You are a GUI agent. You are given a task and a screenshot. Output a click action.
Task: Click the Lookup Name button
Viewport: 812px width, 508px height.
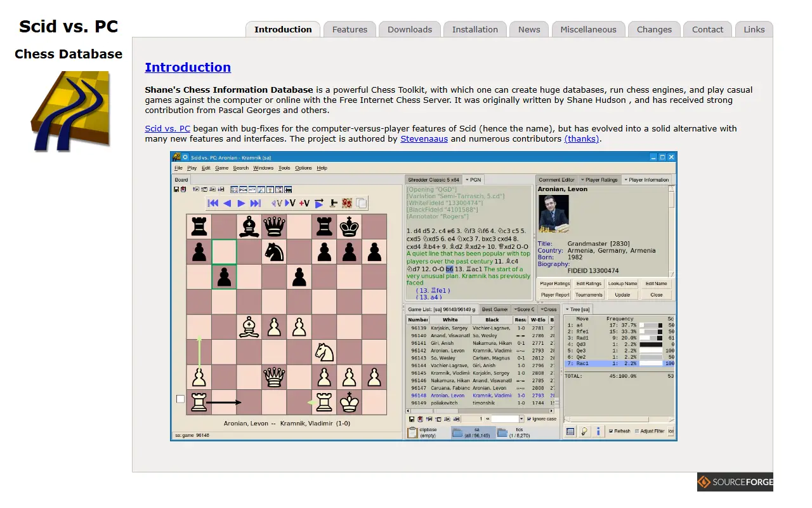(622, 284)
